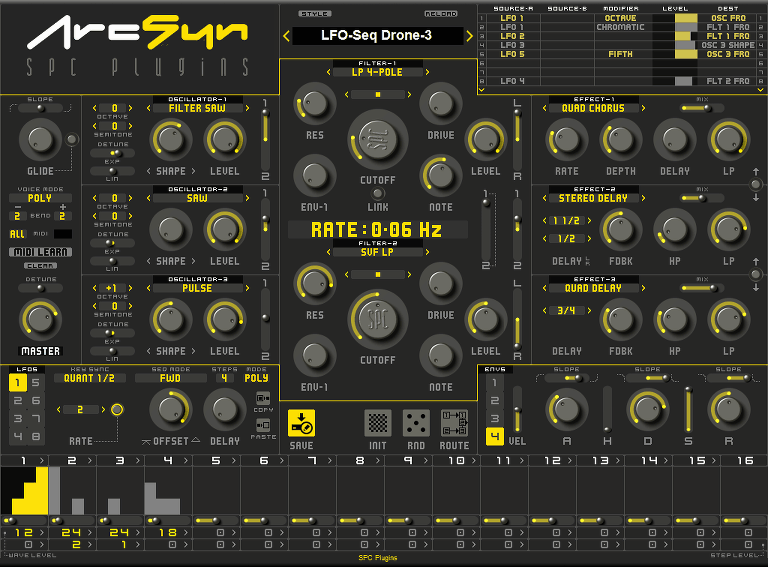Click the Save preset icon
The height and width of the screenshot is (567, 768).
[301, 423]
